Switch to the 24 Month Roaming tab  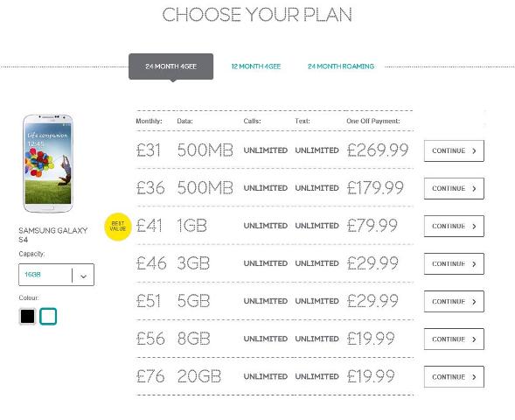[x=341, y=66]
